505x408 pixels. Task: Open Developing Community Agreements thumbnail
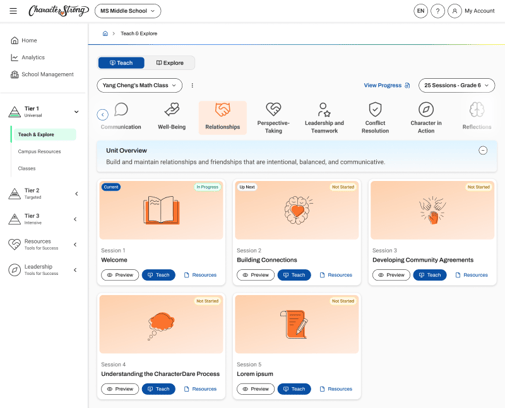tap(432, 210)
